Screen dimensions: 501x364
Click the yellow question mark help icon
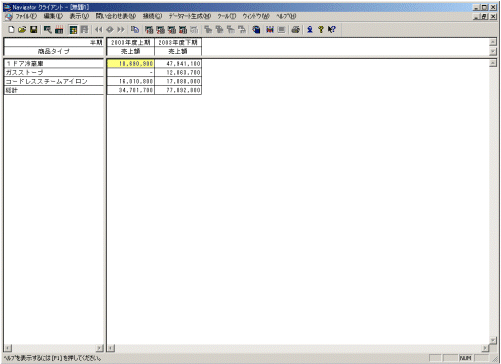pos(321,30)
